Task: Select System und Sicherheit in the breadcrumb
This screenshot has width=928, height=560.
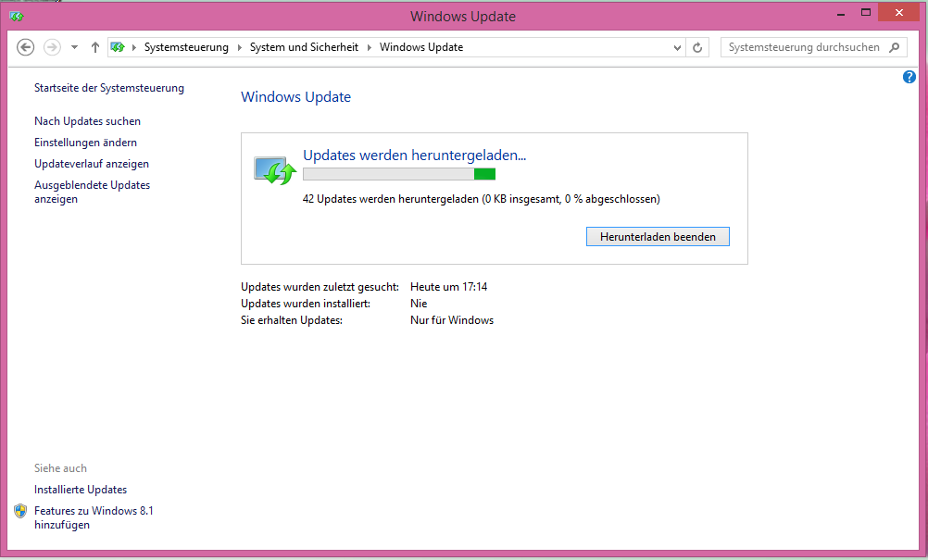Action: (x=304, y=47)
